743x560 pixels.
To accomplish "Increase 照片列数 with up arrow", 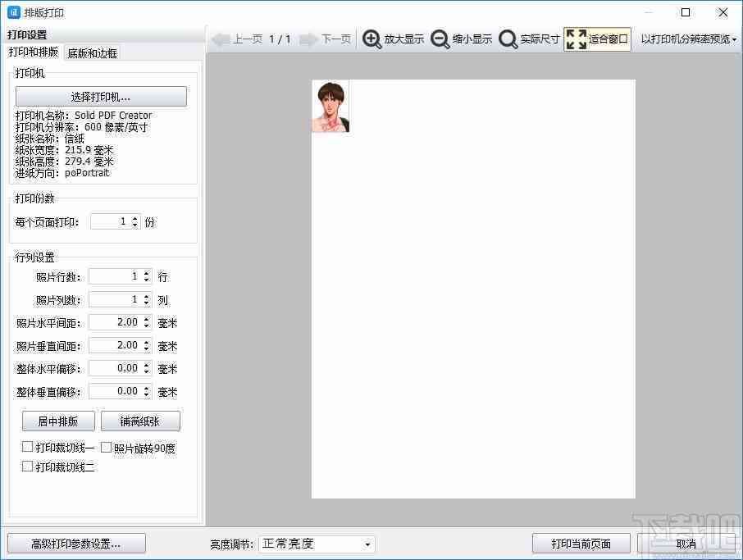I will coord(147,296).
